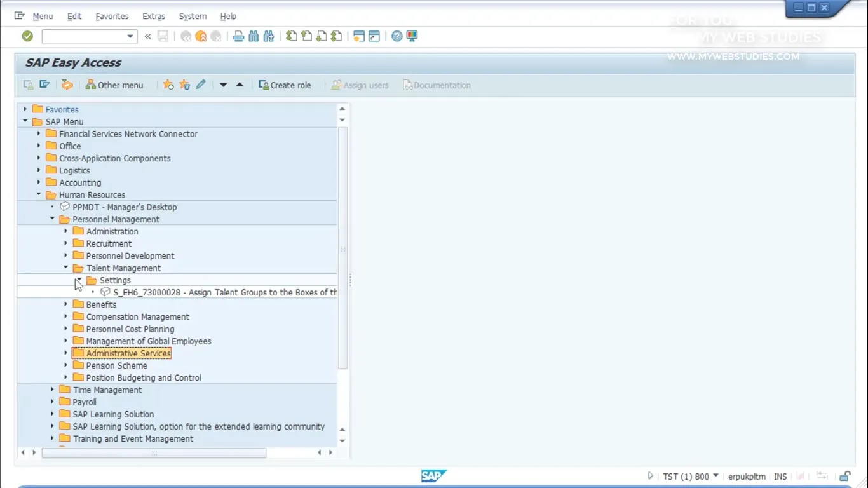868x488 pixels.
Task: Click Delete Favorites star icon
Action: pyautogui.click(x=184, y=85)
